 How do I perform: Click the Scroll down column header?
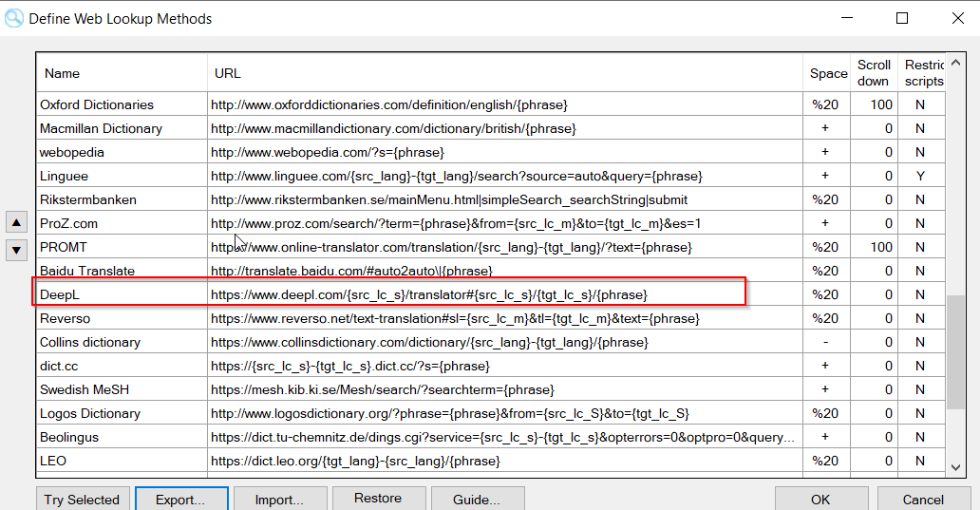coord(874,73)
